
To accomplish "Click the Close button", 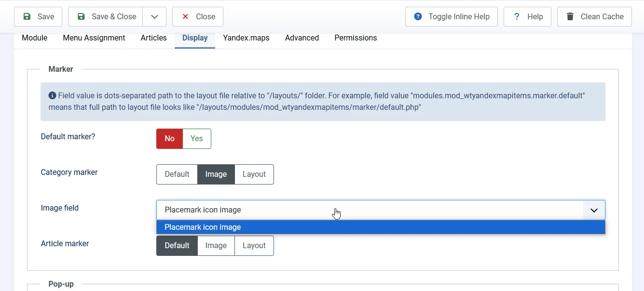I will pyautogui.click(x=198, y=16).
